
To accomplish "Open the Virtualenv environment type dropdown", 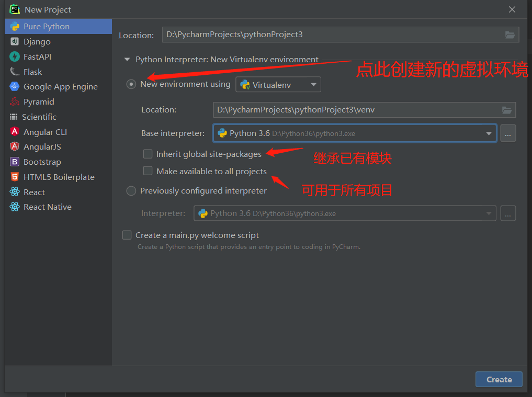I will (x=278, y=85).
